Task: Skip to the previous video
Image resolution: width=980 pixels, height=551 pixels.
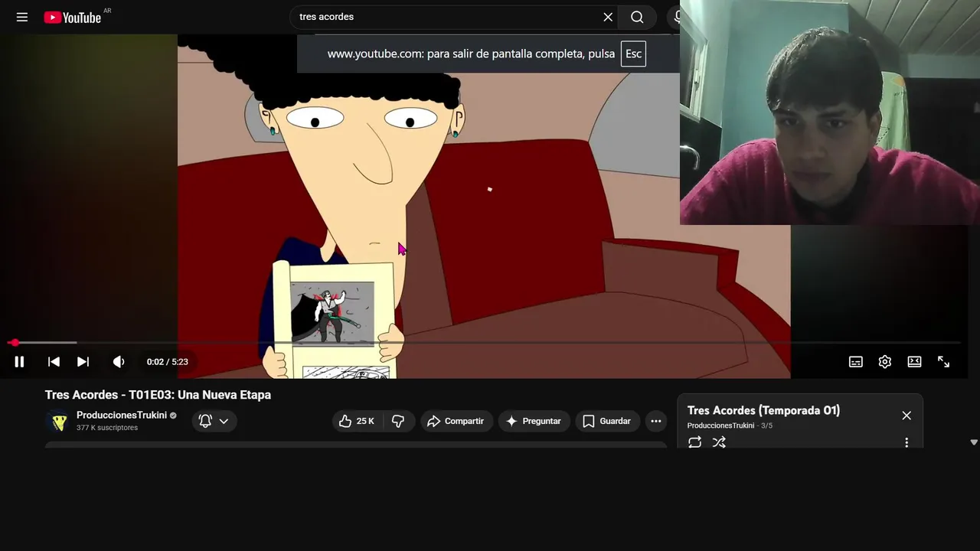Action: click(x=54, y=362)
